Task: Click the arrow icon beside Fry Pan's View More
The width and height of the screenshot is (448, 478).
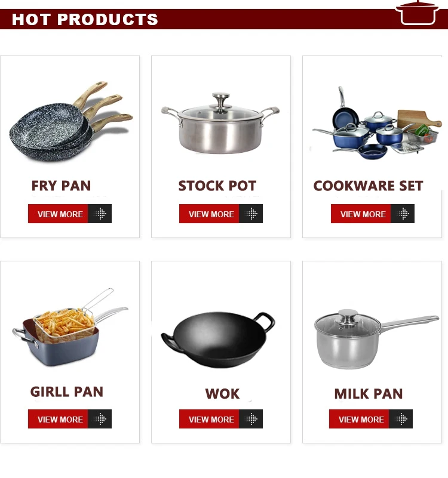Action: click(x=100, y=214)
